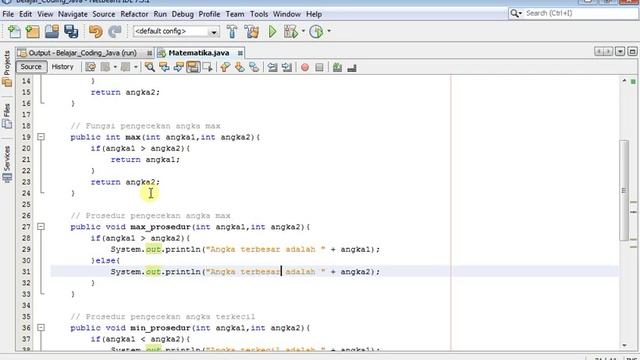This screenshot has width=640, height=360.
Task: Start Debug Project from the toolbar
Action: click(x=291, y=31)
